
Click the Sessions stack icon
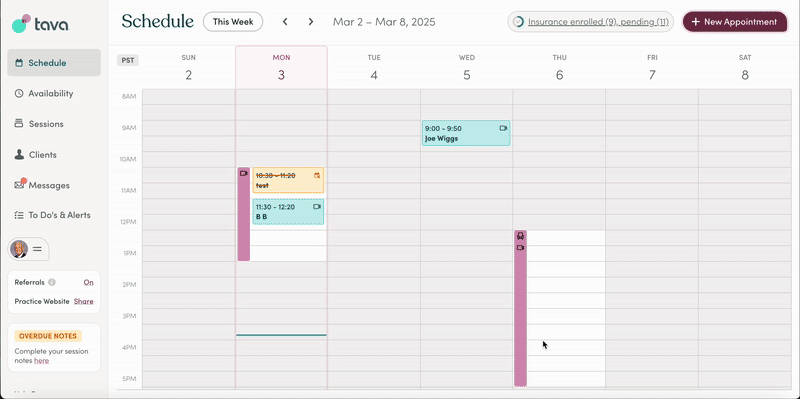click(x=19, y=123)
